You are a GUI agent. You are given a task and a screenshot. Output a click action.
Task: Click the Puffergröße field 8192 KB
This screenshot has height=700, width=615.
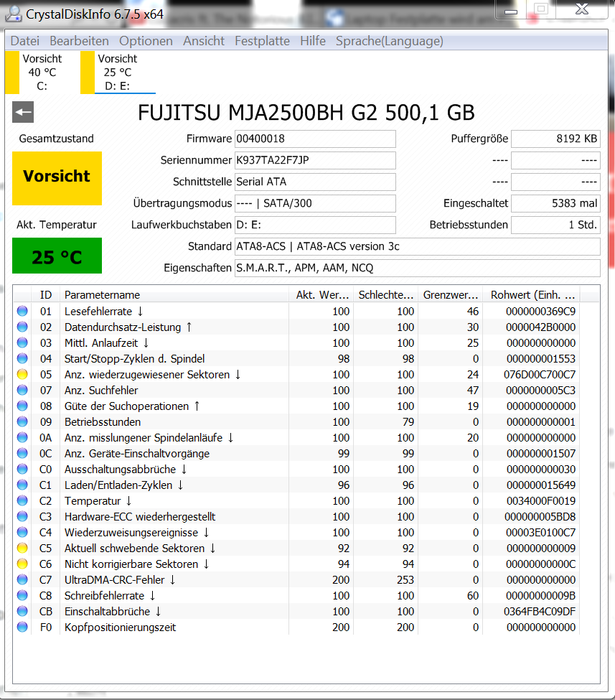[555, 139]
